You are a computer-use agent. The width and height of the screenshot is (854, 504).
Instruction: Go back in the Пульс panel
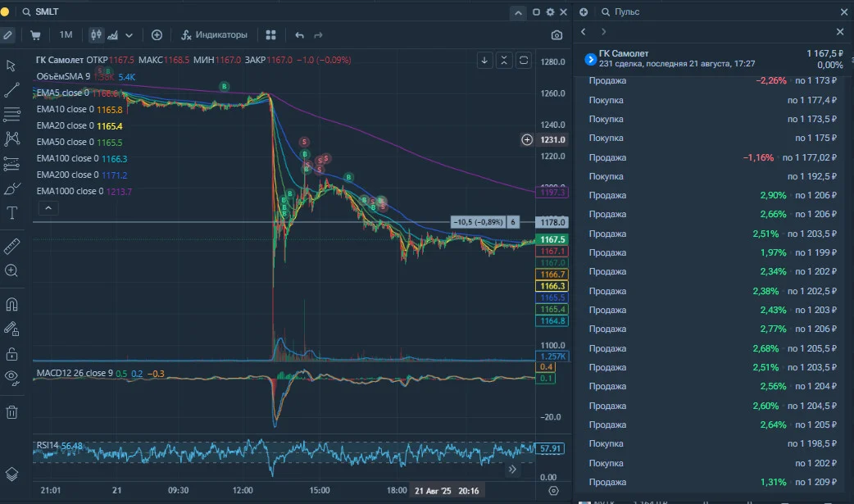click(x=584, y=32)
